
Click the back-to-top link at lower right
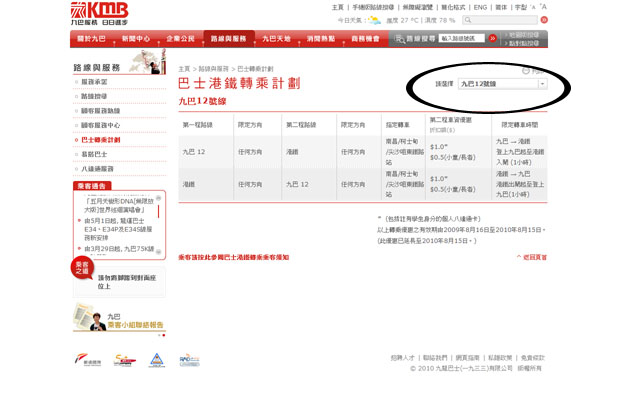pos(532,257)
